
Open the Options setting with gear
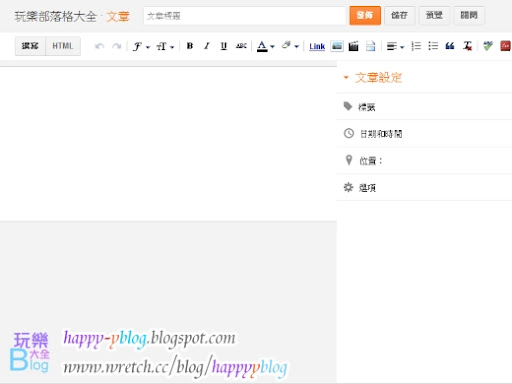click(424, 188)
